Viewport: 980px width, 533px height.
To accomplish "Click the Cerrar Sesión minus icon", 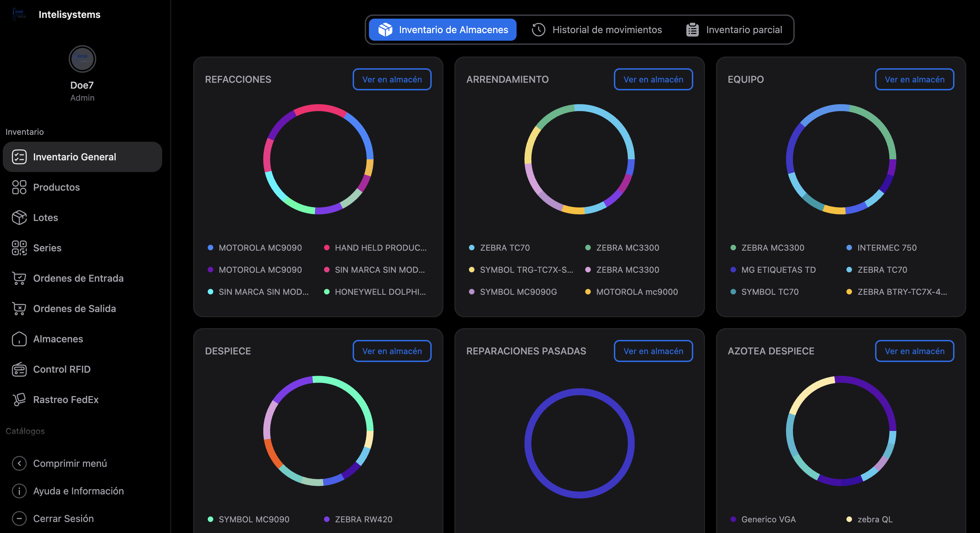I will coord(19,519).
